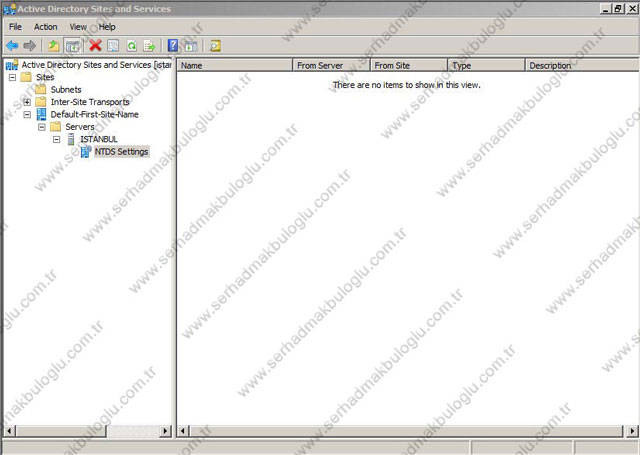Click the root Sites and Services icon
This screenshot has height=455, width=640.
point(12,65)
